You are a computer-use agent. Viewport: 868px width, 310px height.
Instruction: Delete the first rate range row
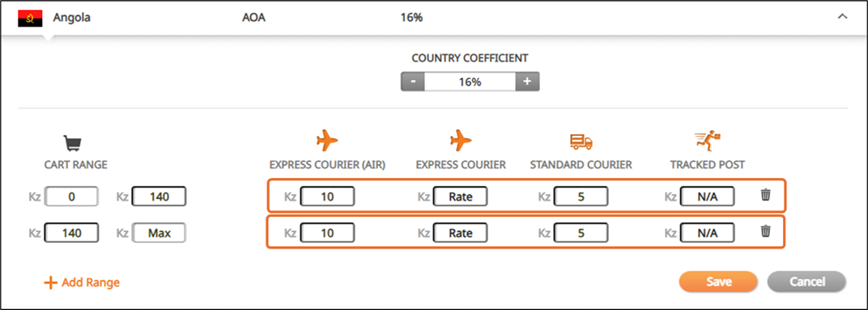pos(766,195)
